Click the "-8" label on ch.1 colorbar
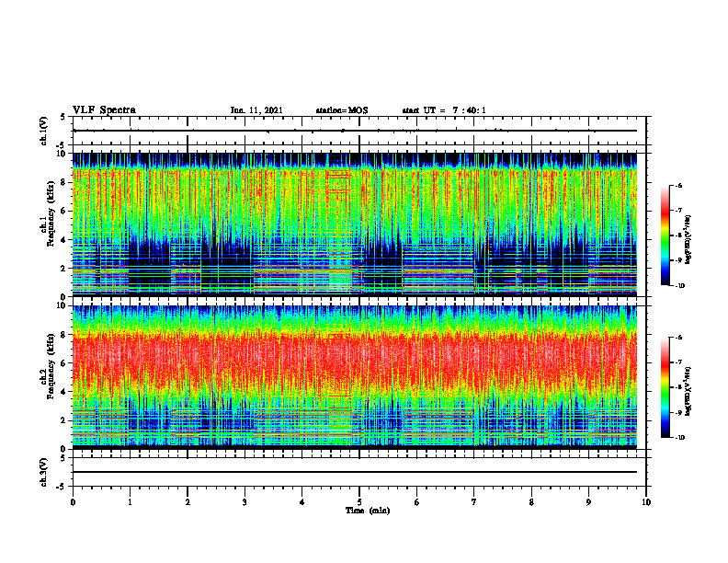 (678, 236)
